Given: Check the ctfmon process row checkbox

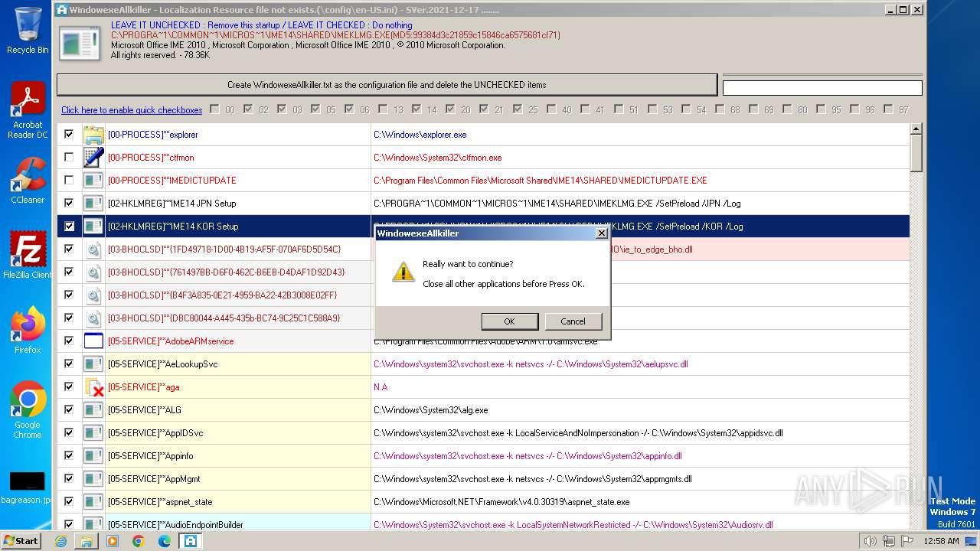Looking at the screenshot, I should [x=69, y=157].
